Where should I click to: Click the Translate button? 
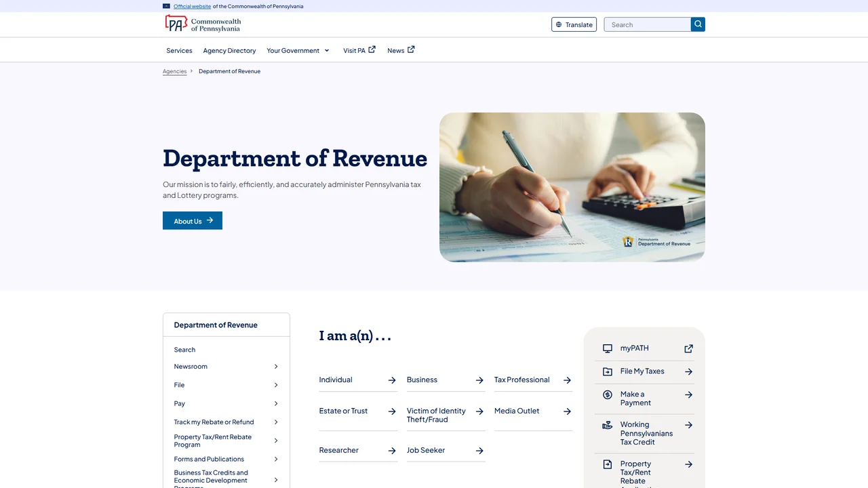[x=574, y=24]
